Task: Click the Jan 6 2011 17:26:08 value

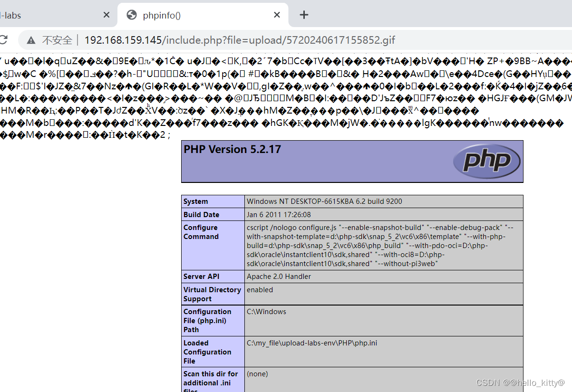Action: (279, 215)
